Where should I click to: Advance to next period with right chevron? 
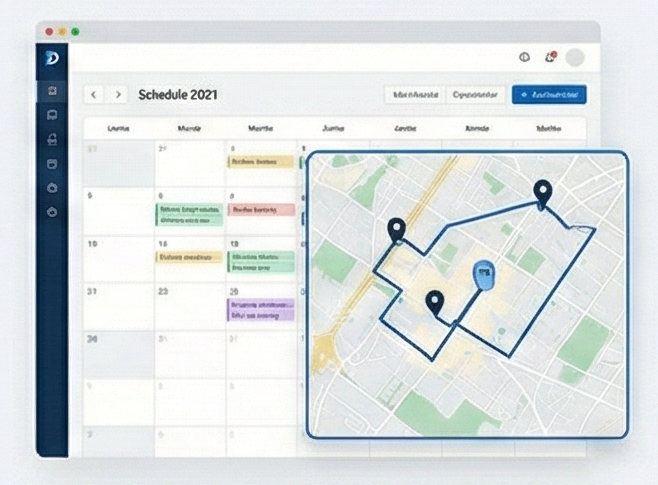tap(118, 95)
